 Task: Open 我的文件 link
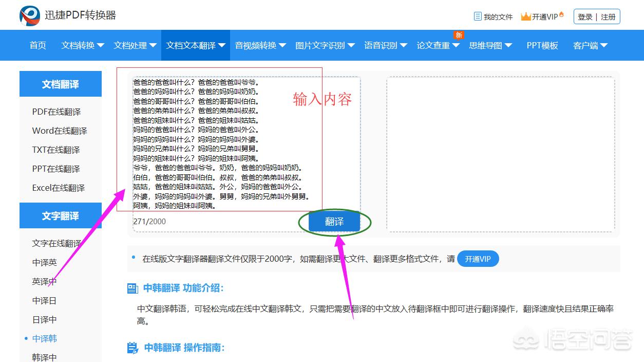point(498,17)
